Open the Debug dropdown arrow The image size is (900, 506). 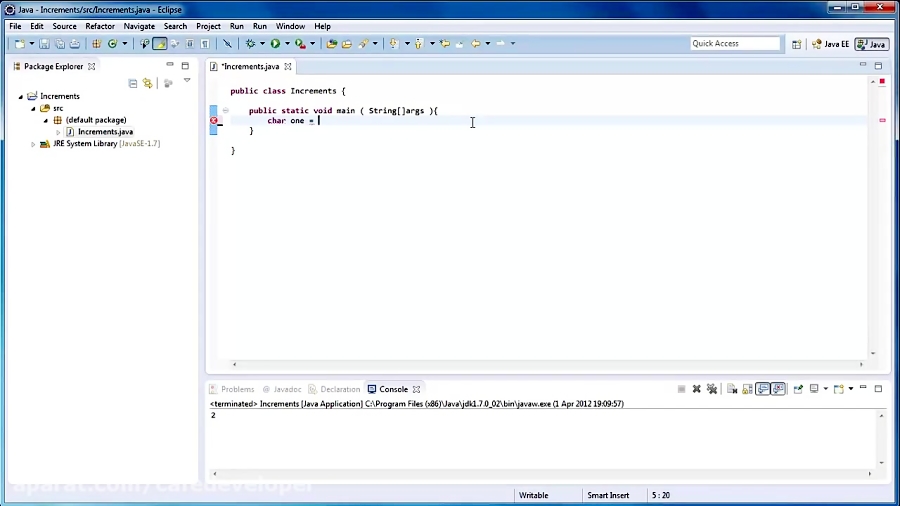tap(262, 44)
